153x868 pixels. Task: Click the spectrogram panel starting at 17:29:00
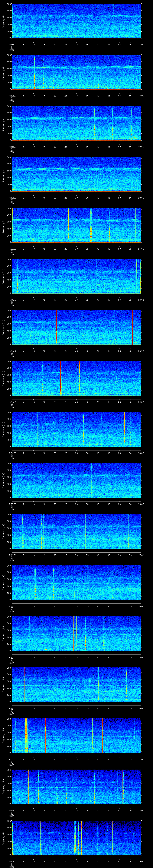coord(76,685)
